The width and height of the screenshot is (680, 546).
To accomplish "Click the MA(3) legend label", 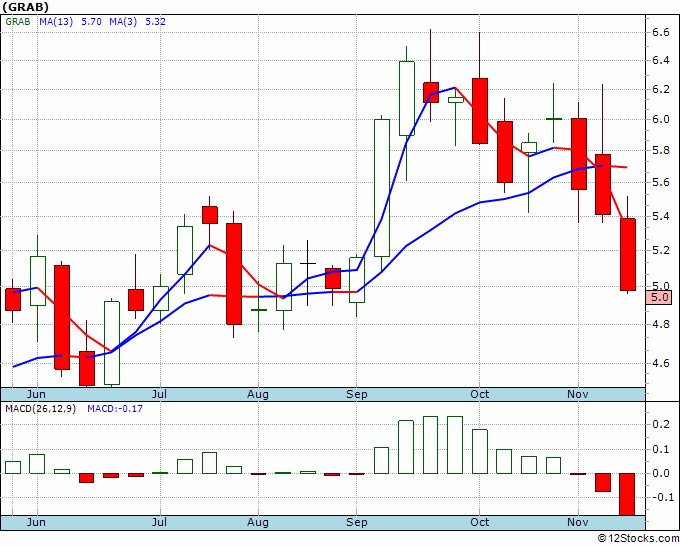I will click(123, 22).
